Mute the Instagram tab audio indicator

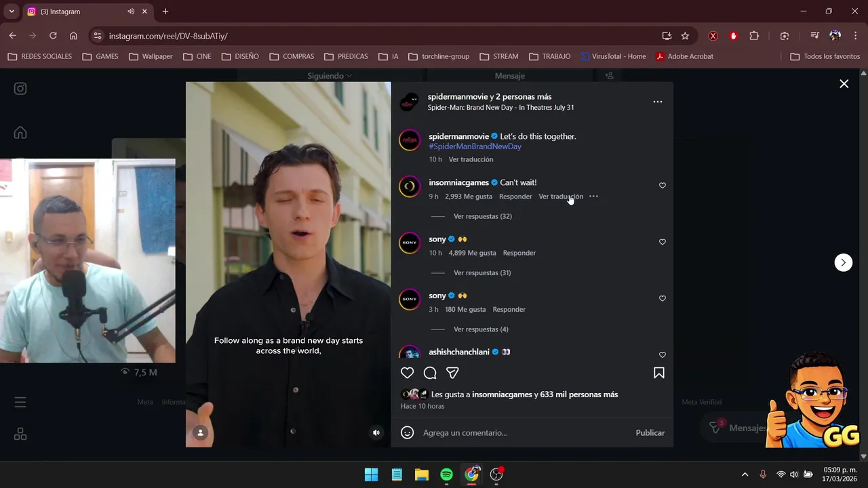pyautogui.click(x=131, y=12)
